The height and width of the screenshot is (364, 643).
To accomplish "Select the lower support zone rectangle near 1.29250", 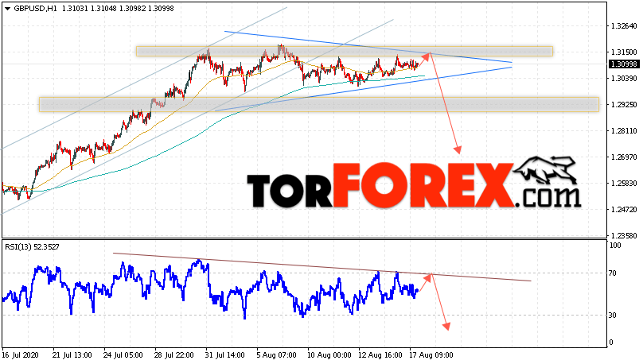I will (x=319, y=104).
